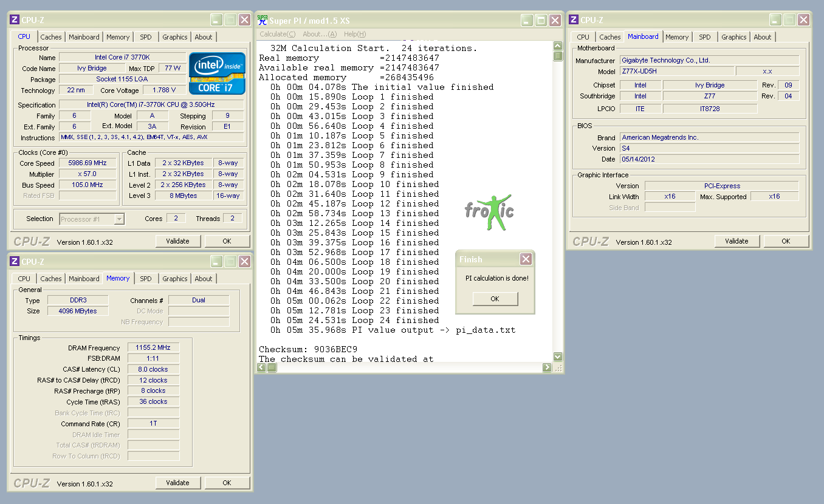This screenshot has height=504, width=824.
Task: Click the Core Voltage value 1.788 V
Action: coord(164,90)
